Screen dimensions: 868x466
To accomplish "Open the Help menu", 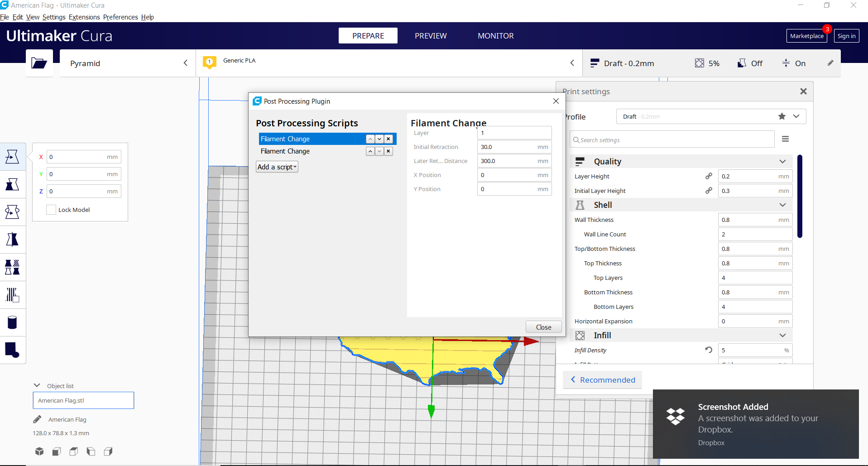I will (148, 17).
